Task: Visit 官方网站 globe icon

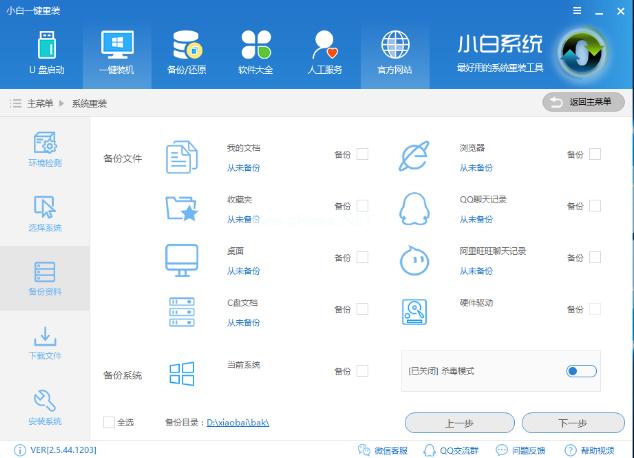Action: (395, 53)
